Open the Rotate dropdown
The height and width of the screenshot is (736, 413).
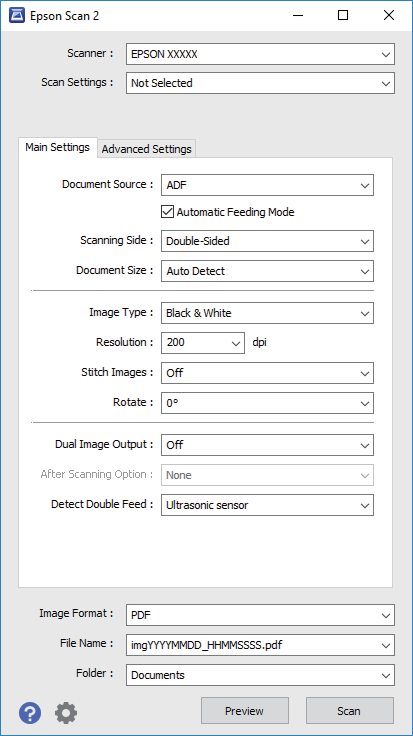(x=268, y=403)
